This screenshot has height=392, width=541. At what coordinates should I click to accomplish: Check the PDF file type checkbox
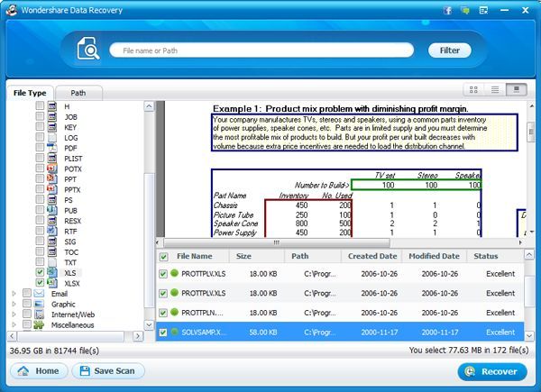tap(40, 147)
